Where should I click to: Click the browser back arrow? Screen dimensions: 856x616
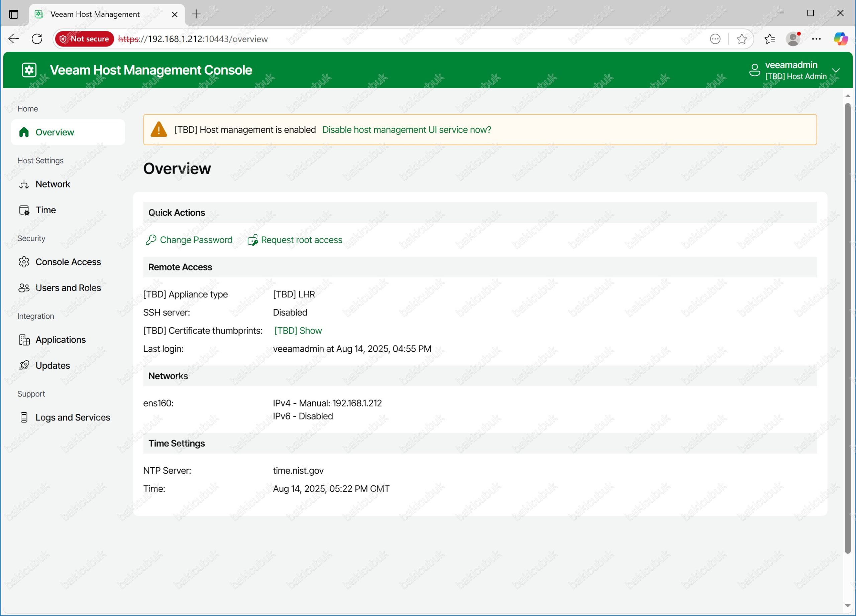(14, 39)
